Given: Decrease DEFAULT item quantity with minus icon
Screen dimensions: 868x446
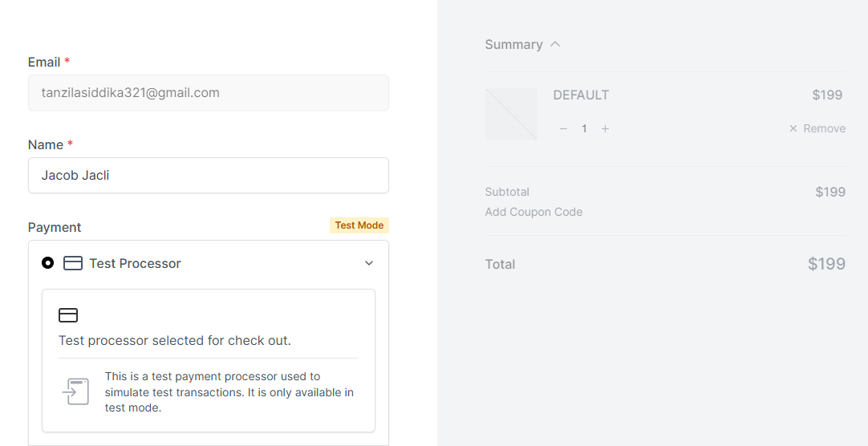Looking at the screenshot, I should (x=563, y=128).
